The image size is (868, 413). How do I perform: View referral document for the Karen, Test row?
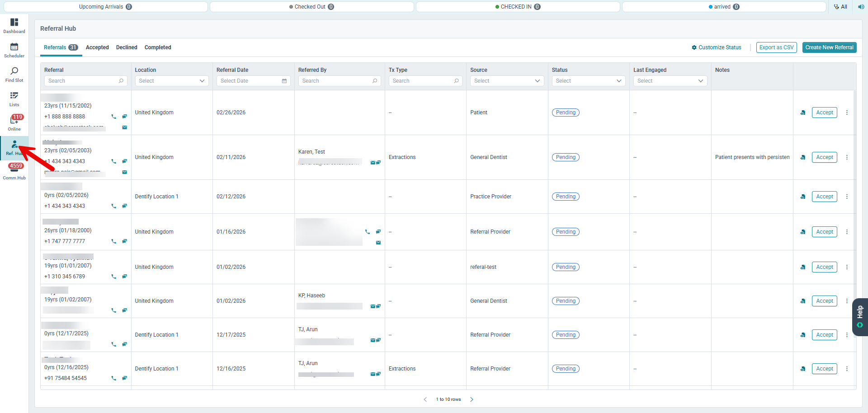pyautogui.click(x=803, y=157)
